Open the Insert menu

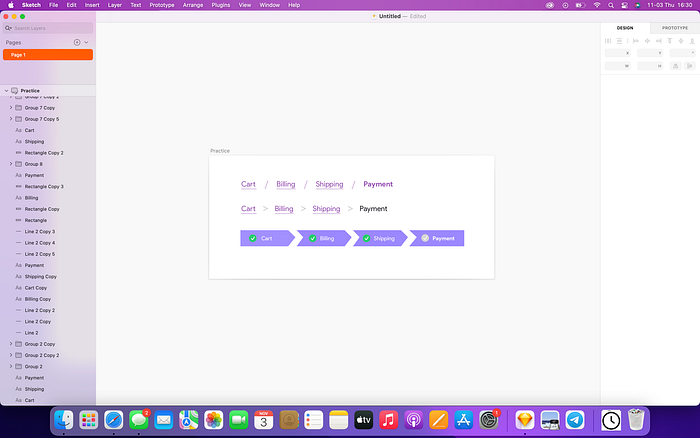pyautogui.click(x=92, y=5)
